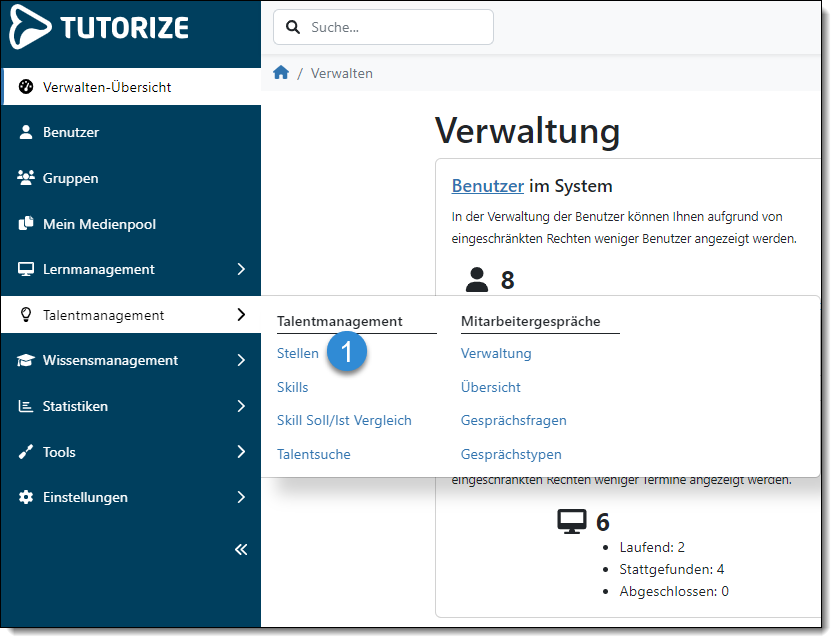Select Gesprächsfragen under Mitarbeitergespräche

pos(513,420)
